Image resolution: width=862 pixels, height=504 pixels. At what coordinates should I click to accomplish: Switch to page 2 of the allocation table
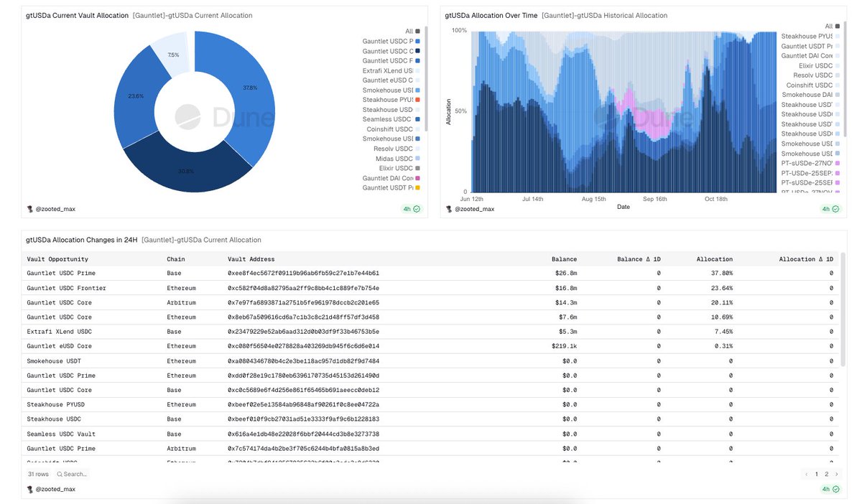[x=826, y=474]
